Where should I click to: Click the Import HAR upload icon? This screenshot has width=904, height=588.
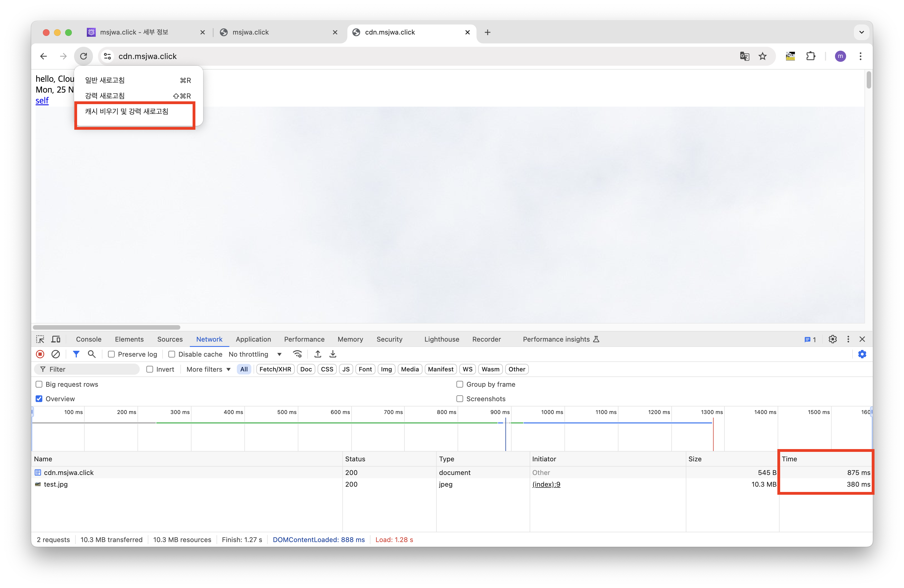point(318,354)
